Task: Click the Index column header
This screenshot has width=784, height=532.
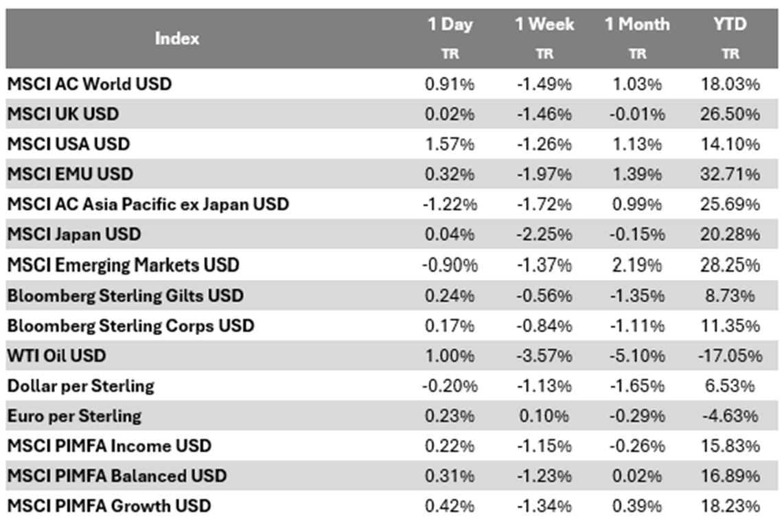Action: pos(177,38)
